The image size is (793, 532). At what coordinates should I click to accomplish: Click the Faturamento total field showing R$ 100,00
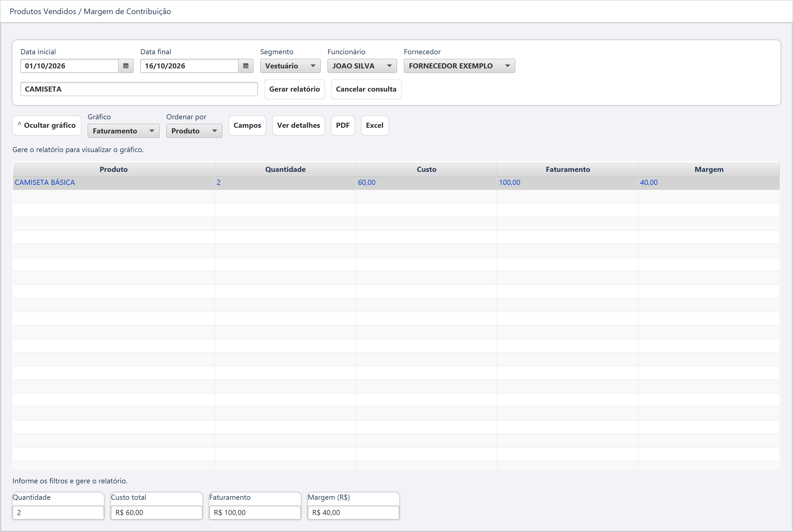pos(255,512)
